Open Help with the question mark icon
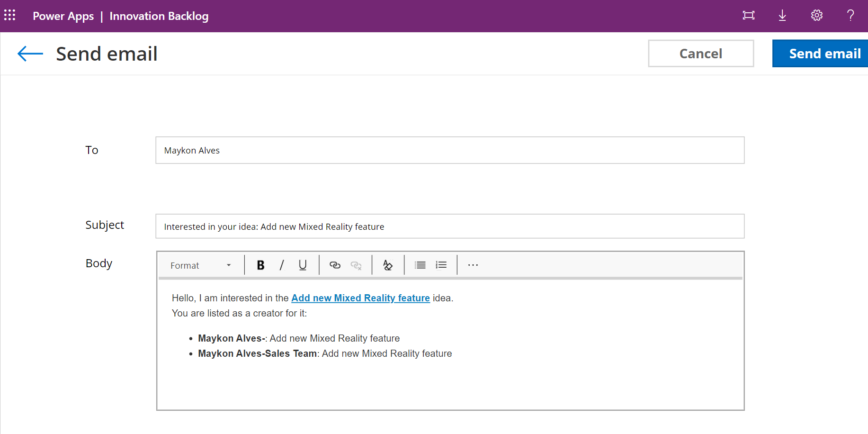 (850, 15)
